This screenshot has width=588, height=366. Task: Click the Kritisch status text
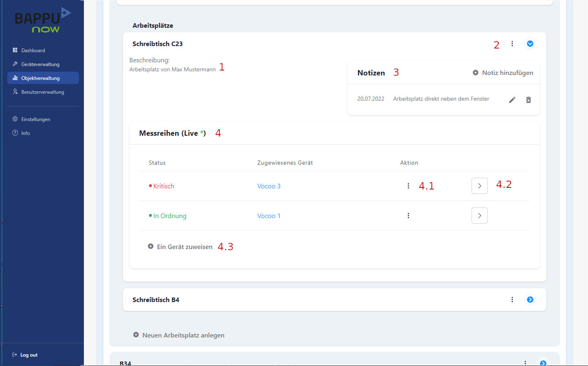[164, 186]
